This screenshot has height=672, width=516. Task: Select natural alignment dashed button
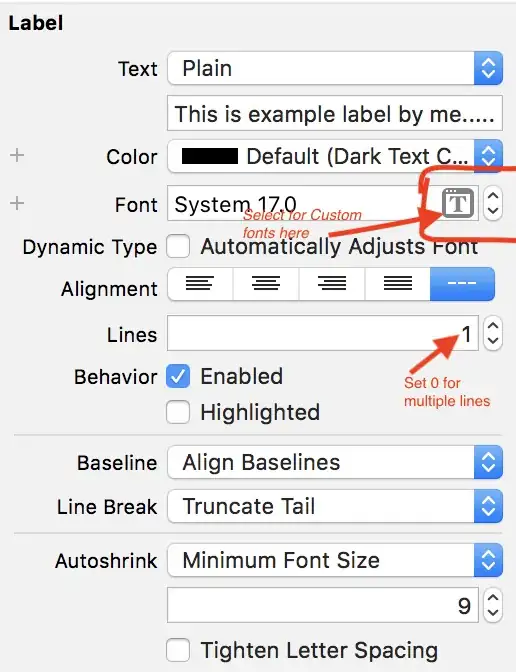point(462,284)
